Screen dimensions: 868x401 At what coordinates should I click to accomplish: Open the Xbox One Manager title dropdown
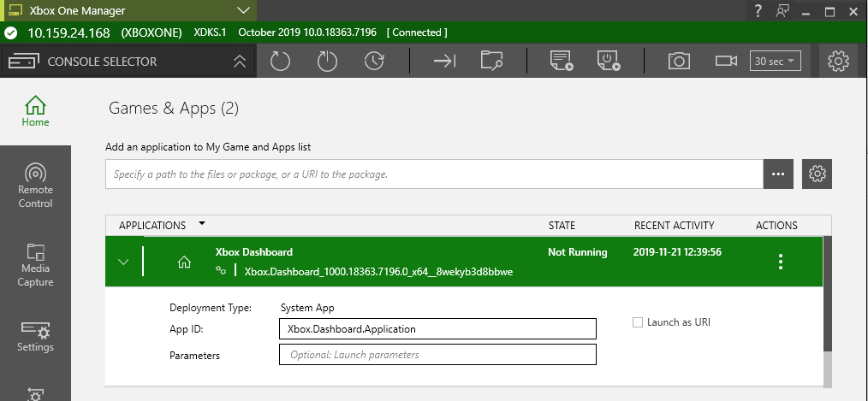click(x=242, y=10)
